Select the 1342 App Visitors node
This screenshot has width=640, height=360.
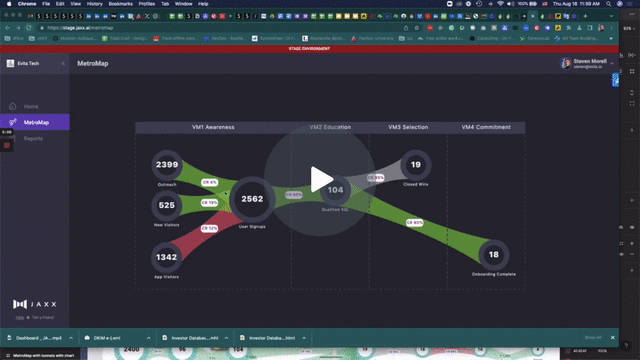coord(167,257)
